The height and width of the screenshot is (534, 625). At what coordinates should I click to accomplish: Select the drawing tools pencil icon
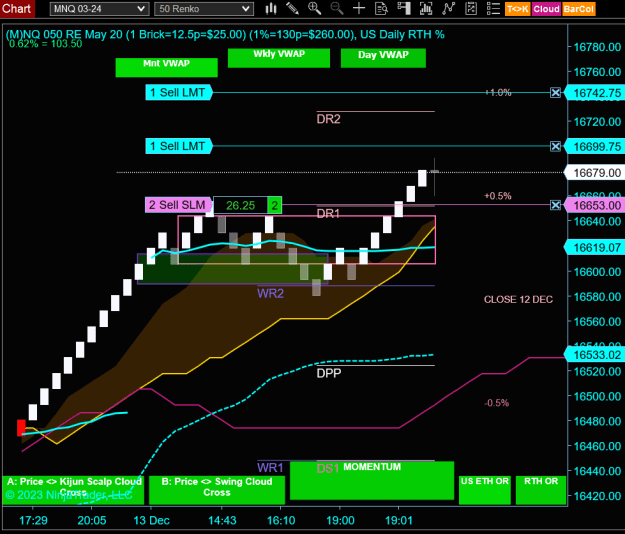click(293, 9)
